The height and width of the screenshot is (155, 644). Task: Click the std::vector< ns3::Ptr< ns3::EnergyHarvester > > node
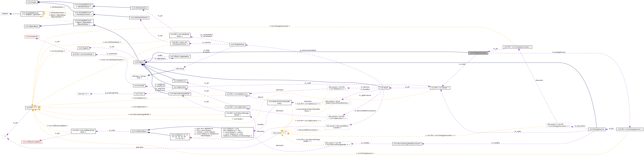[558, 125]
